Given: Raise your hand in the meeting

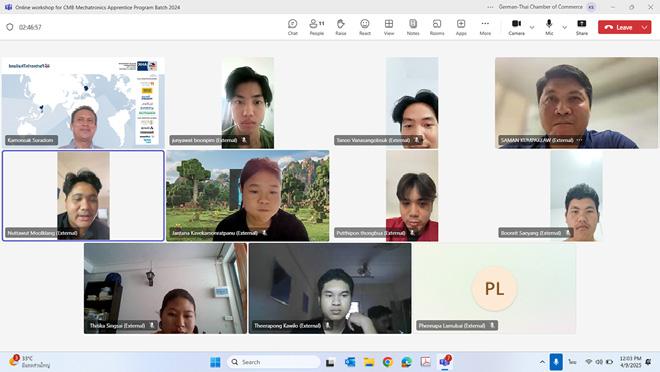Looking at the screenshot, I should click(341, 27).
